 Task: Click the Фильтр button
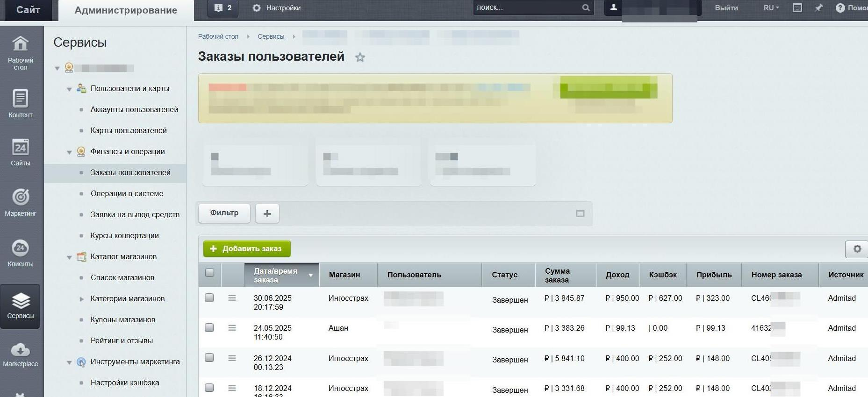click(x=224, y=213)
